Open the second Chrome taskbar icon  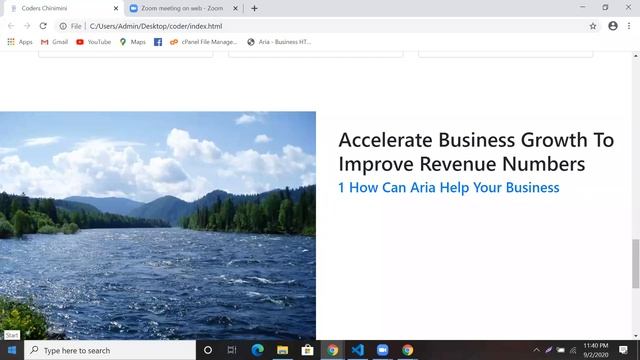407,350
